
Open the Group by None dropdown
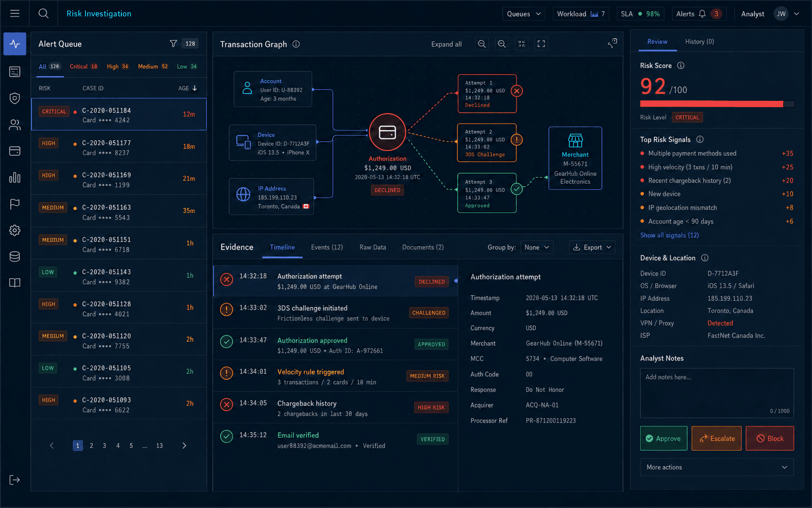tap(537, 247)
